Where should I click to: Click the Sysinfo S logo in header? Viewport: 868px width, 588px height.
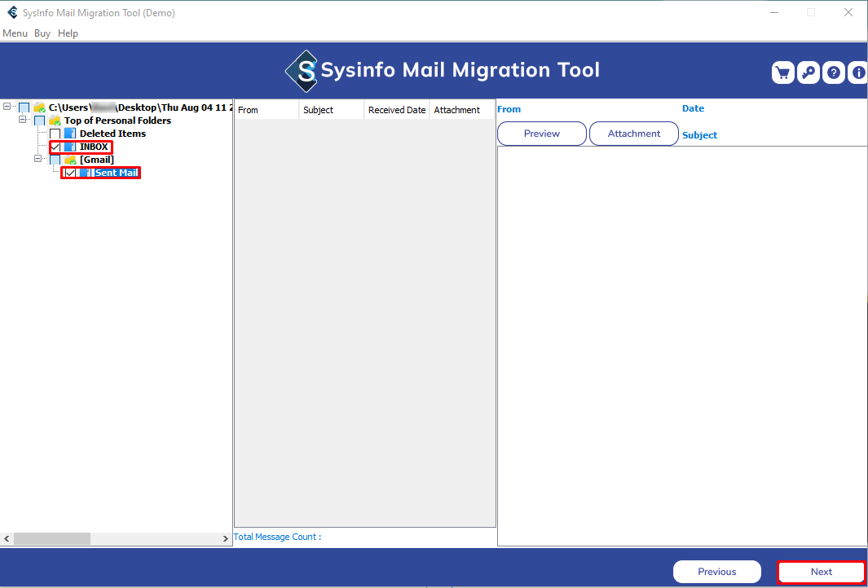[302, 70]
